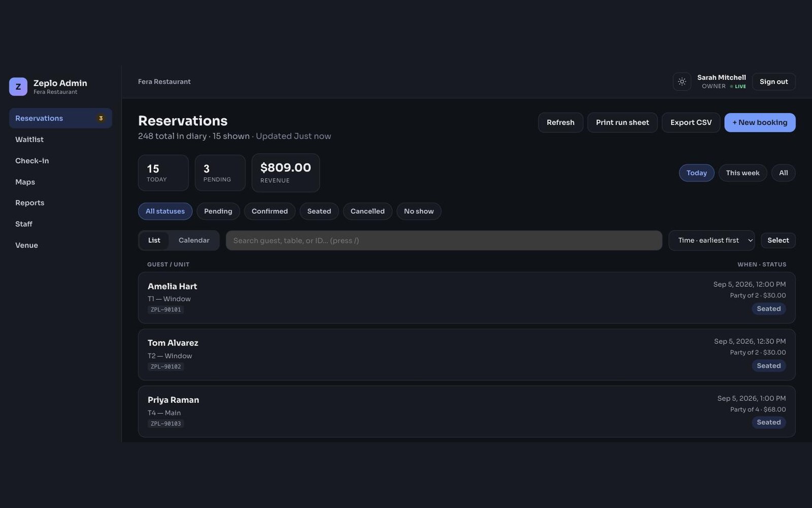Select the All statuses filter chip
The width and height of the screenshot is (812, 508).
pos(165,211)
